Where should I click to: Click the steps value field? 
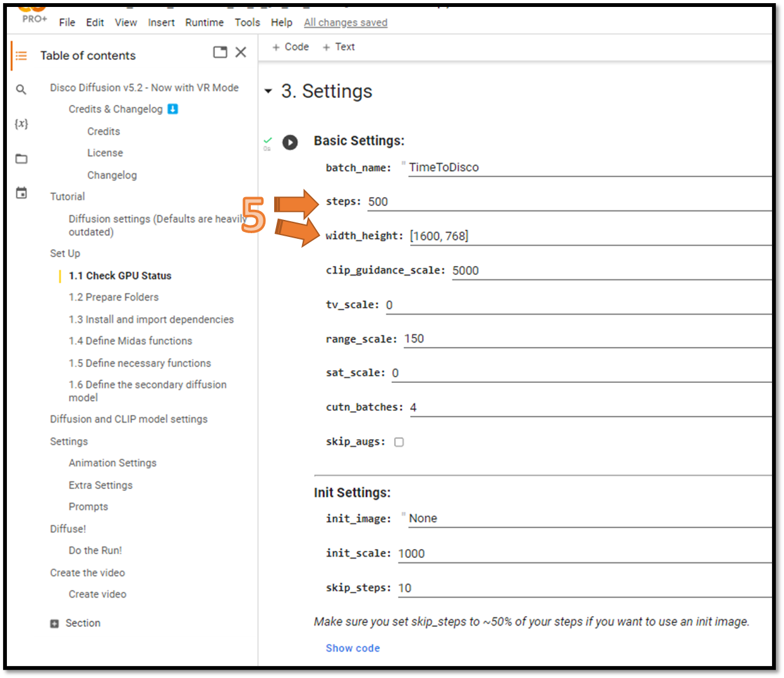(x=569, y=202)
